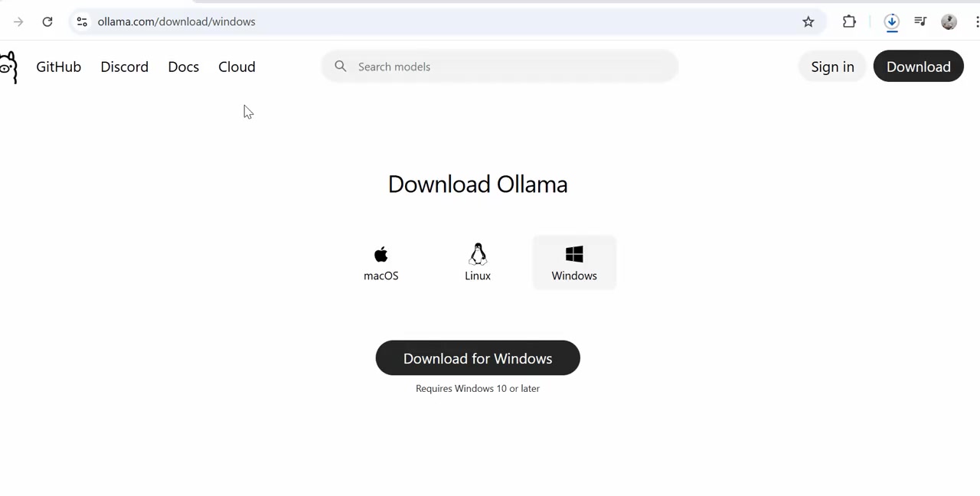This screenshot has height=496, width=980.
Task: Open the browser side panel icon
Action: [920, 21]
